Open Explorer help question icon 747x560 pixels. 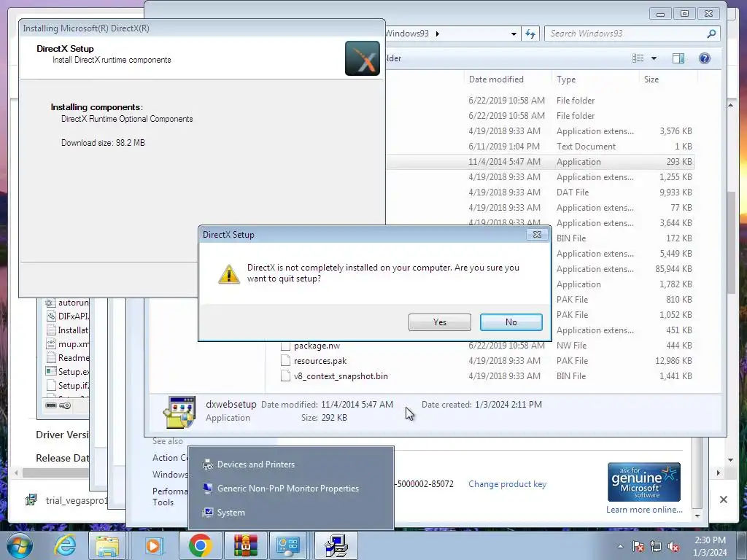[x=704, y=58]
